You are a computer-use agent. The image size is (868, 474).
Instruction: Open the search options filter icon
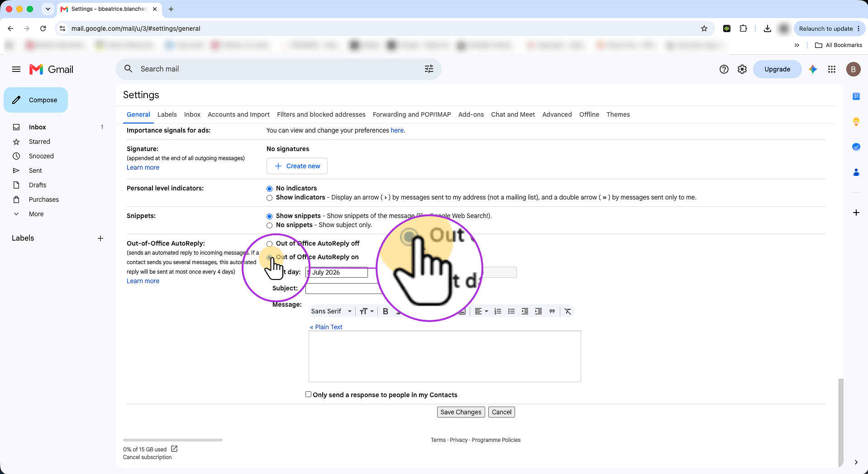(x=429, y=69)
